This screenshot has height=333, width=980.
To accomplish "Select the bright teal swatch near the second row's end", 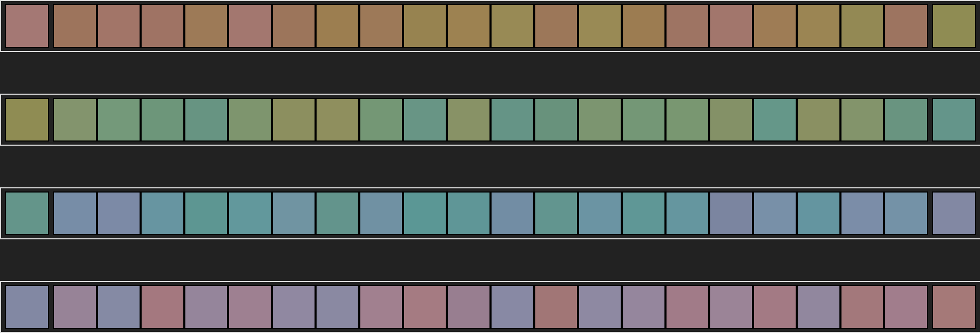I will pyautogui.click(x=775, y=120).
